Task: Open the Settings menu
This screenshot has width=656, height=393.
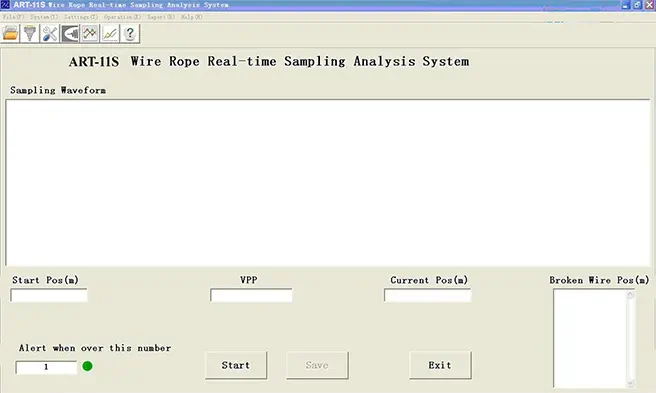Action: [81, 17]
